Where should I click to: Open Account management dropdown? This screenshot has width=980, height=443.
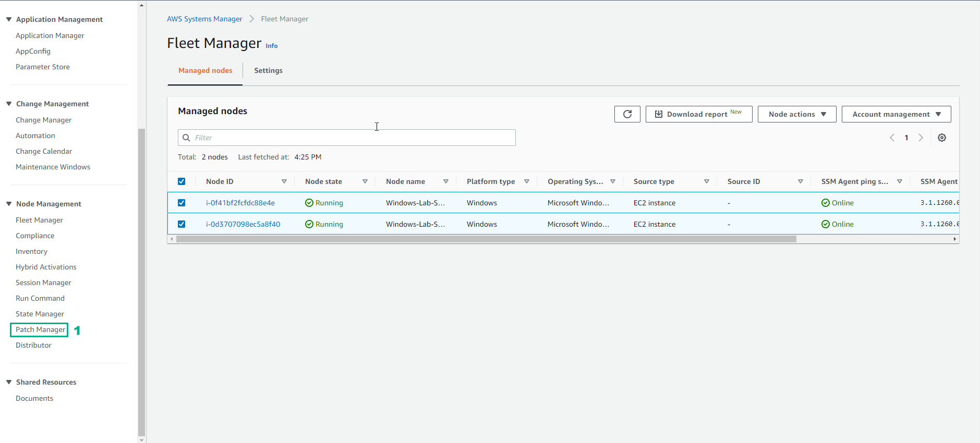[x=897, y=114]
